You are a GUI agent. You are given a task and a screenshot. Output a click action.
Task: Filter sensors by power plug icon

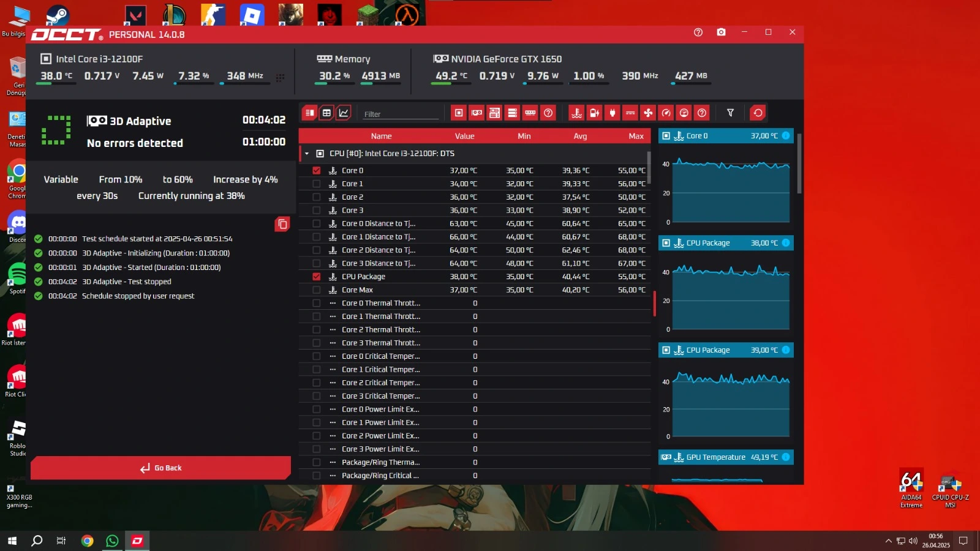click(612, 113)
